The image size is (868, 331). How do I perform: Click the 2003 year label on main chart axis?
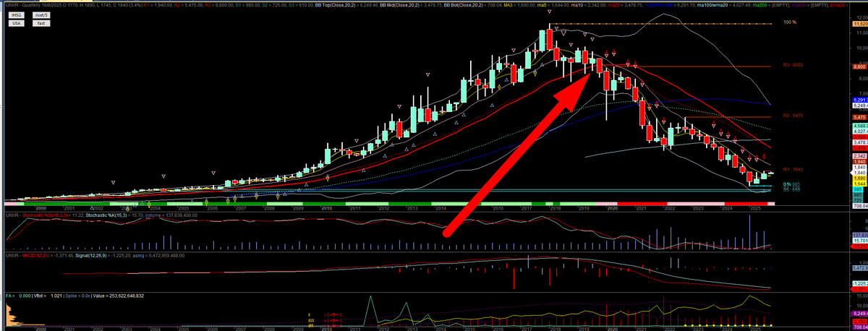127,208
